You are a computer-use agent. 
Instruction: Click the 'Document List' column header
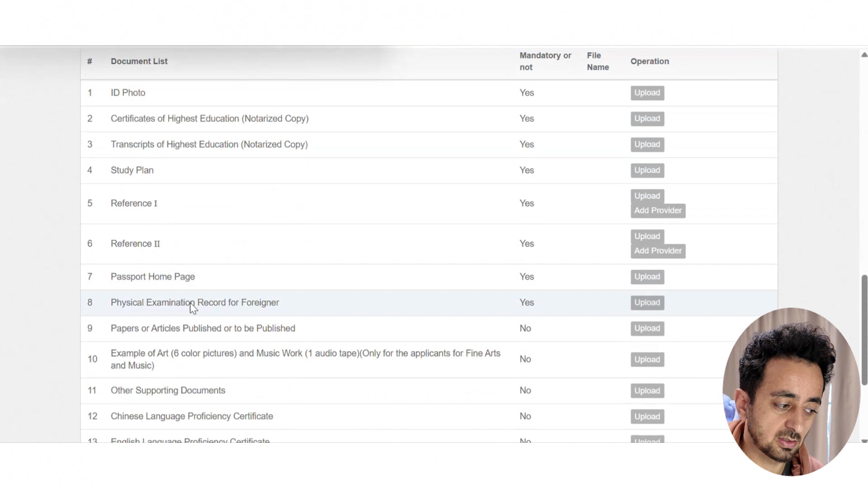(x=139, y=61)
